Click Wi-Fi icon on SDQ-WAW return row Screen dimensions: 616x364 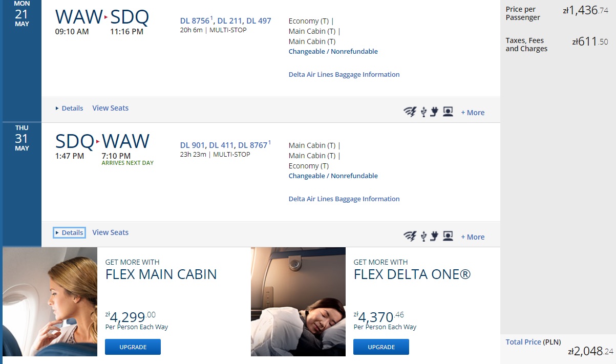pyautogui.click(x=410, y=237)
